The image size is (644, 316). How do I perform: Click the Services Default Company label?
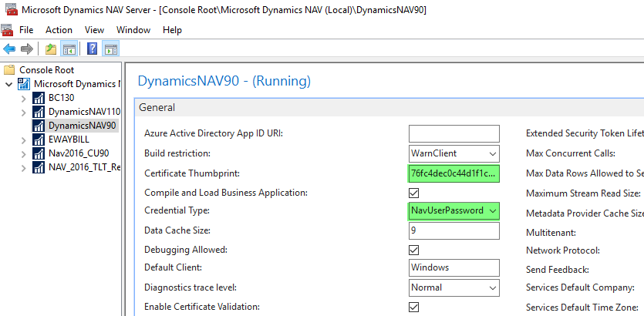click(580, 287)
